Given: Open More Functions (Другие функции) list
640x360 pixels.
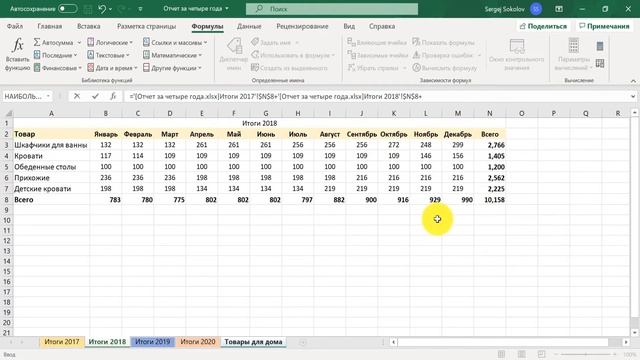Looking at the screenshot, I should [172, 68].
